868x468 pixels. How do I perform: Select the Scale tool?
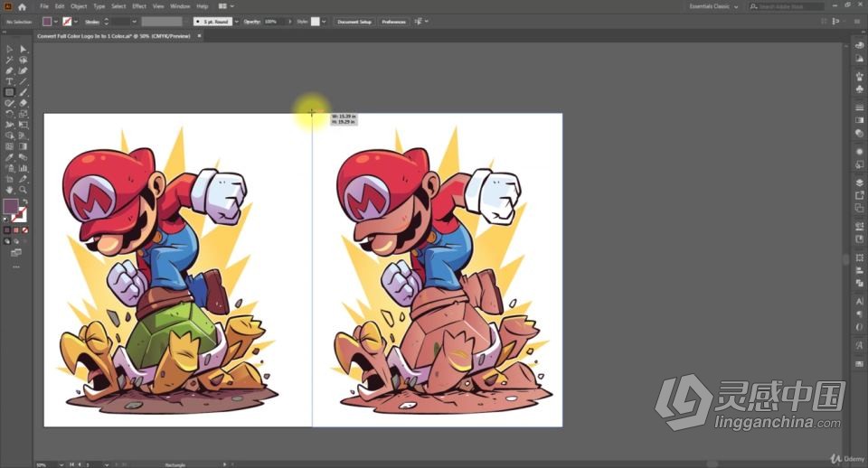coord(24,114)
